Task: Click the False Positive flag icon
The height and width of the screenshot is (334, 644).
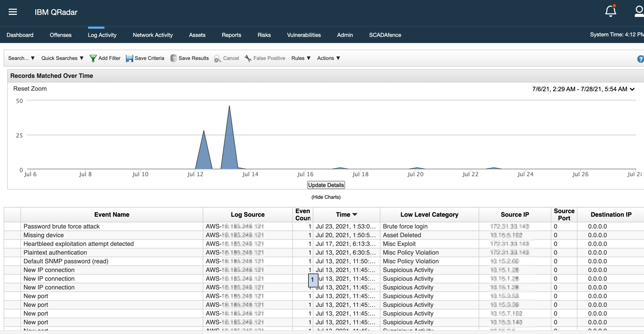Action: (x=248, y=58)
